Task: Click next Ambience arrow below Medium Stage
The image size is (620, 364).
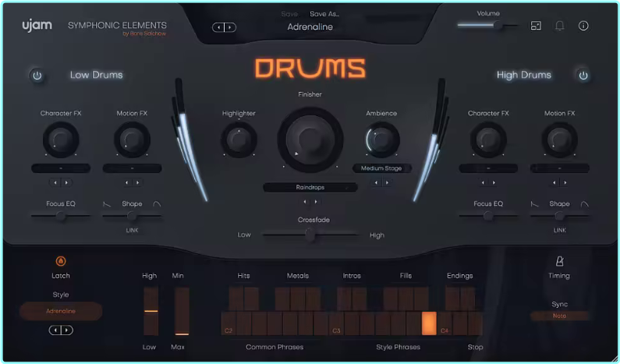Action: tap(387, 182)
